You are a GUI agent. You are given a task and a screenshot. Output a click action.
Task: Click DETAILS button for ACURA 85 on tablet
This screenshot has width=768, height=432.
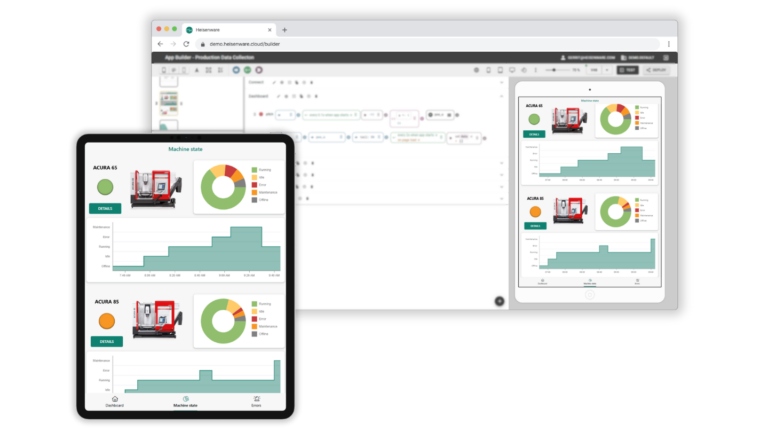click(x=106, y=341)
